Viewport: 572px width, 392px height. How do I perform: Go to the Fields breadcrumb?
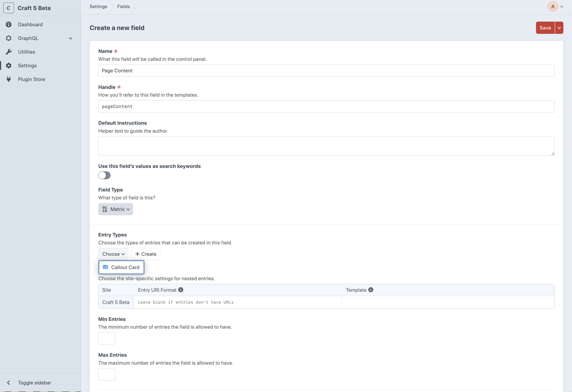[123, 7]
